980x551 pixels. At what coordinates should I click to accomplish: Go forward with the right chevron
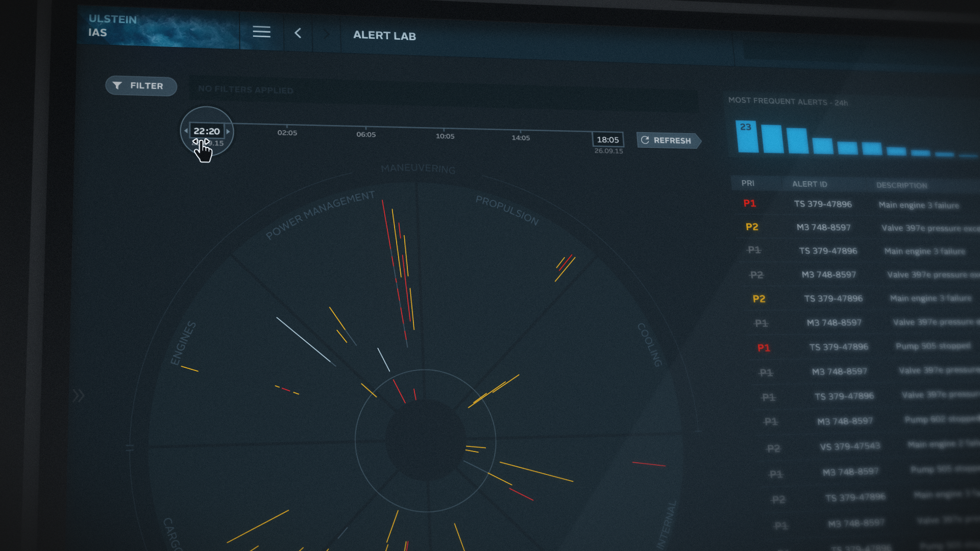pos(327,34)
